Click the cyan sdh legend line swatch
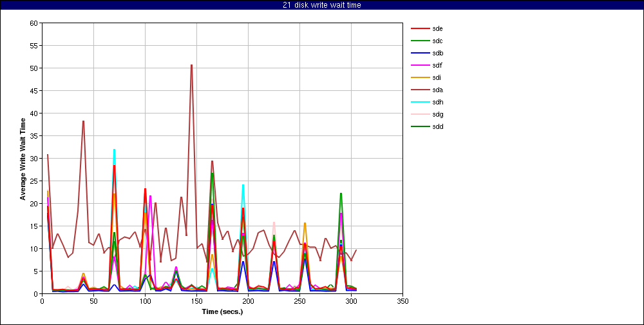The width and height of the screenshot is (644, 325). [x=419, y=102]
